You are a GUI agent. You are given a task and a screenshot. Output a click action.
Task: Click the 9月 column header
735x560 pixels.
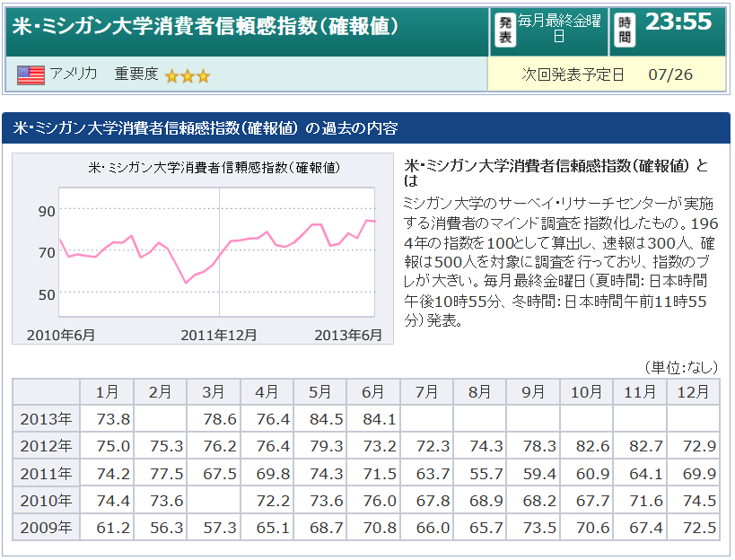pyautogui.click(x=533, y=392)
